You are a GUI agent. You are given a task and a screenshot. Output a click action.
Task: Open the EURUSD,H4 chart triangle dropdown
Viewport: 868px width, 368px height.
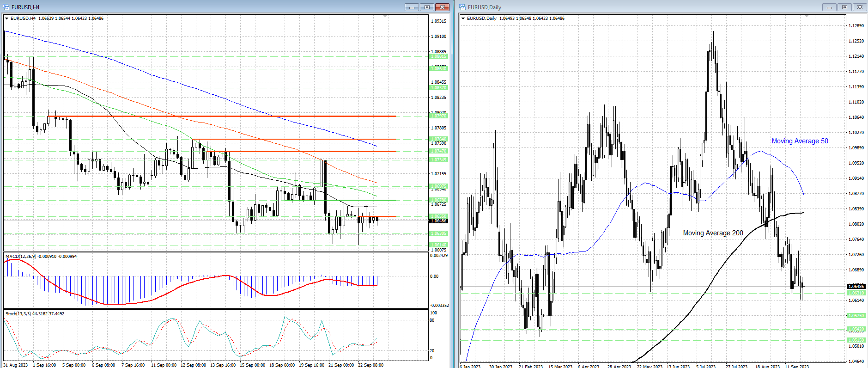coord(7,18)
